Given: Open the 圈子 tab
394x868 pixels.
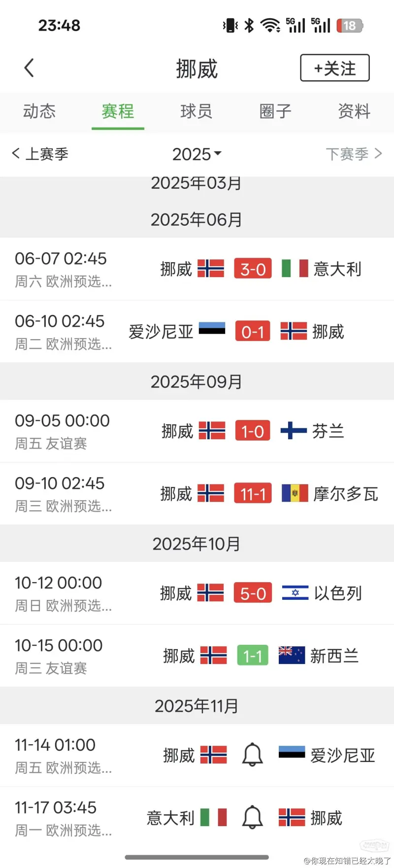Looking at the screenshot, I should click(275, 111).
